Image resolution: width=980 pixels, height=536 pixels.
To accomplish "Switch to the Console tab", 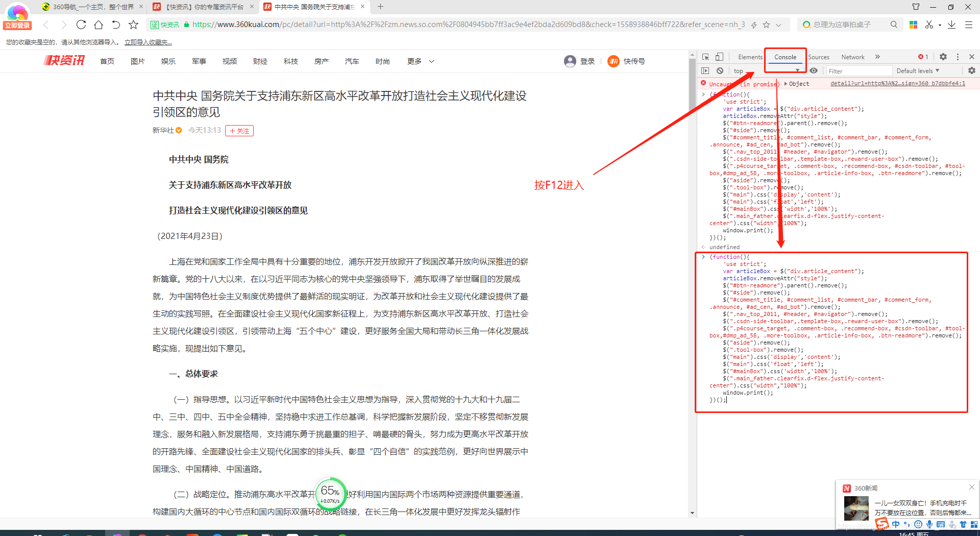I will click(785, 57).
